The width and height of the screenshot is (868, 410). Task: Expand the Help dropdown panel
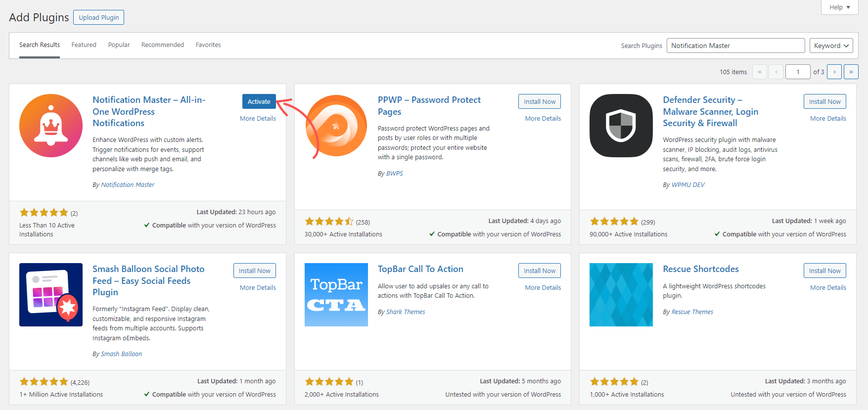(840, 7)
